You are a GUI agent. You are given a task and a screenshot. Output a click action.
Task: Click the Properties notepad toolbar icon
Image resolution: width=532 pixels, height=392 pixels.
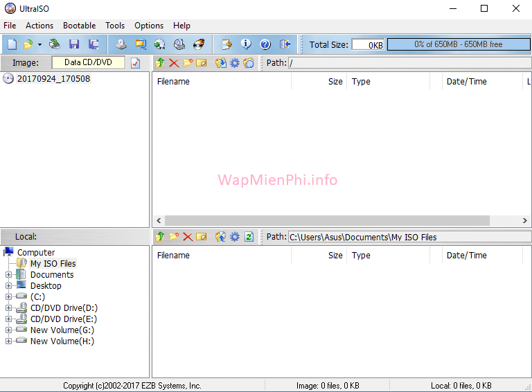227,44
